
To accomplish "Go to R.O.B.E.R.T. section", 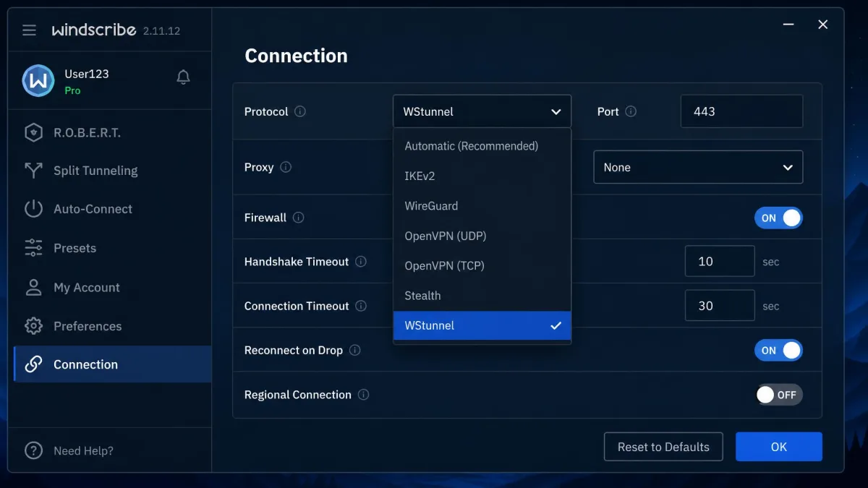I will coord(113,132).
